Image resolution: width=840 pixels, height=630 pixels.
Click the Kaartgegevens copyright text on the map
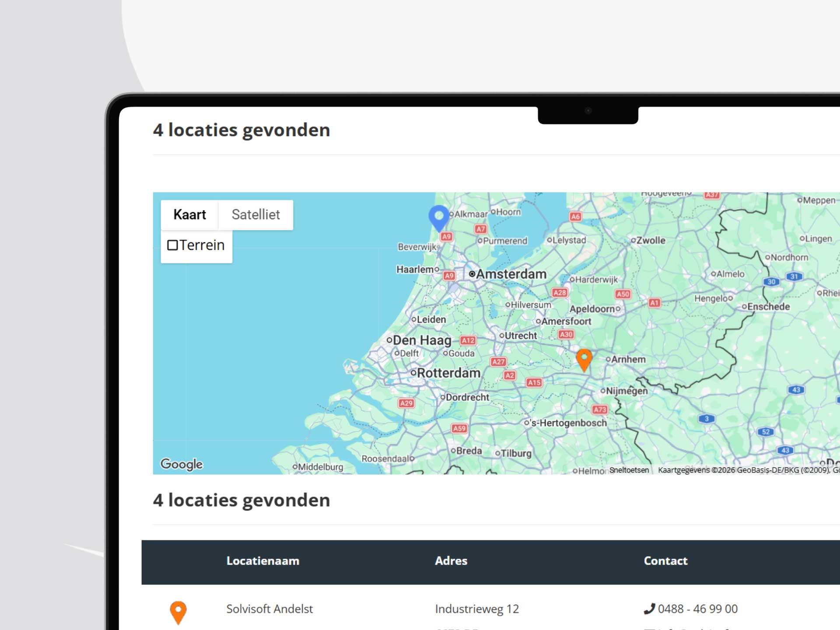(748, 470)
